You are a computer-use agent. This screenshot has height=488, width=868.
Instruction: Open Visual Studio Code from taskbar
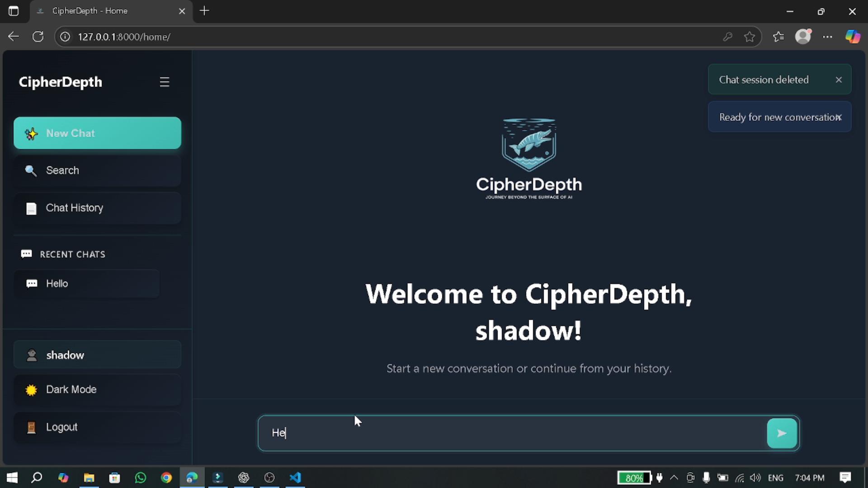[295, 478]
